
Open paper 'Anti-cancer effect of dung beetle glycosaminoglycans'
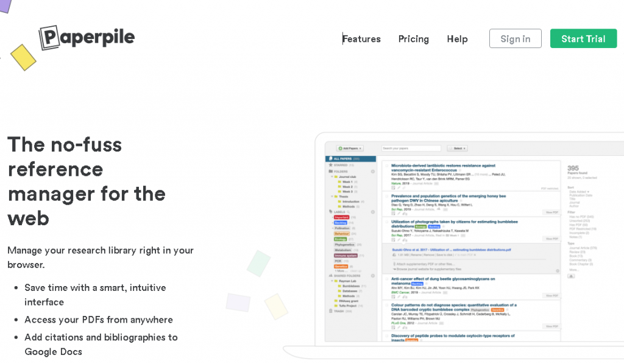click(443, 281)
